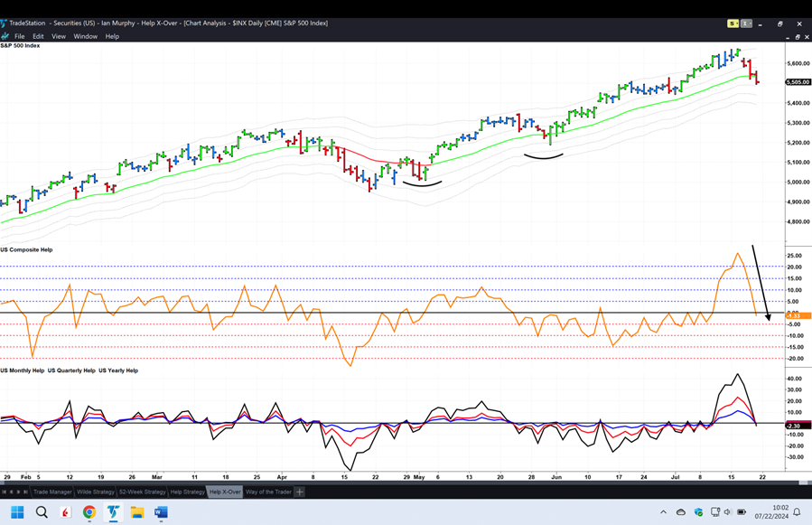Image resolution: width=812 pixels, height=525 pixels.
Task: Click the Jun label on date axis
Action: click(x=556, y=477)
